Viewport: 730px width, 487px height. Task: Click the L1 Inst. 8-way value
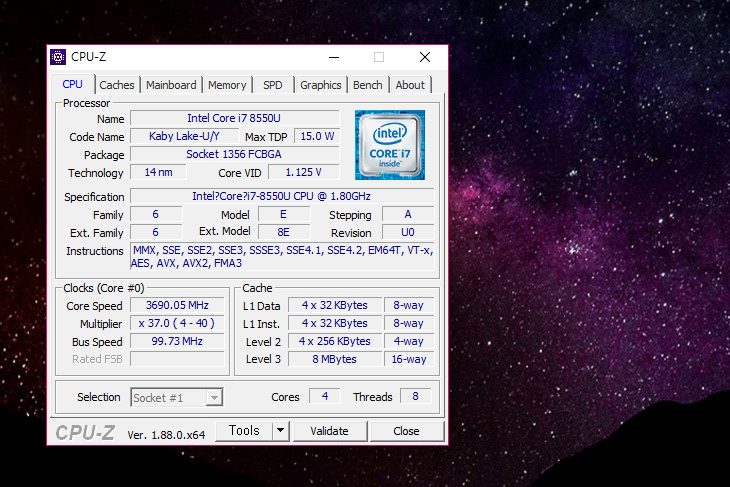[x=409, y=323]
